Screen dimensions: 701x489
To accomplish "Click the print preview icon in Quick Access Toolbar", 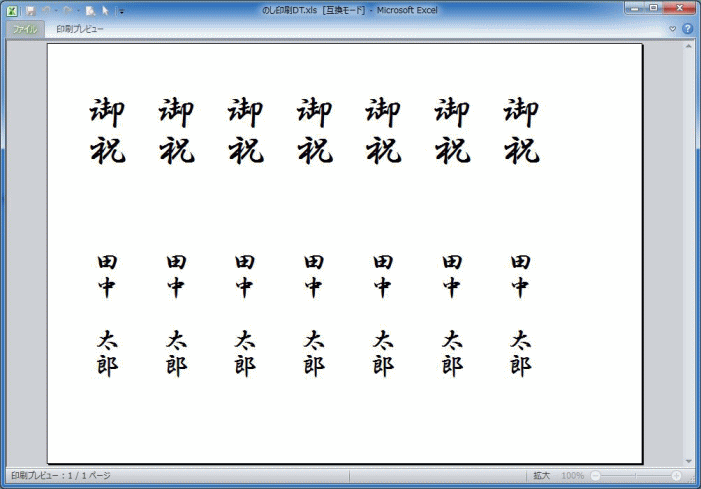I will [90, 10].
